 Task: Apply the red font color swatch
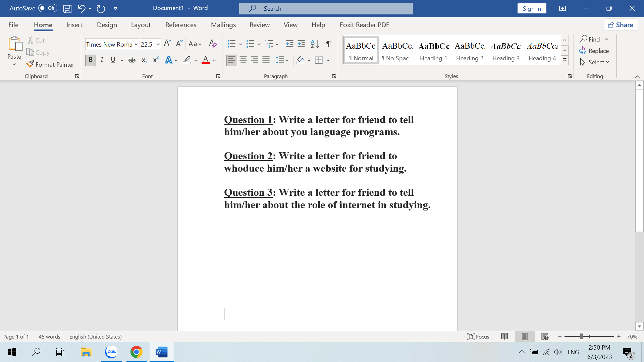[206, 60]
